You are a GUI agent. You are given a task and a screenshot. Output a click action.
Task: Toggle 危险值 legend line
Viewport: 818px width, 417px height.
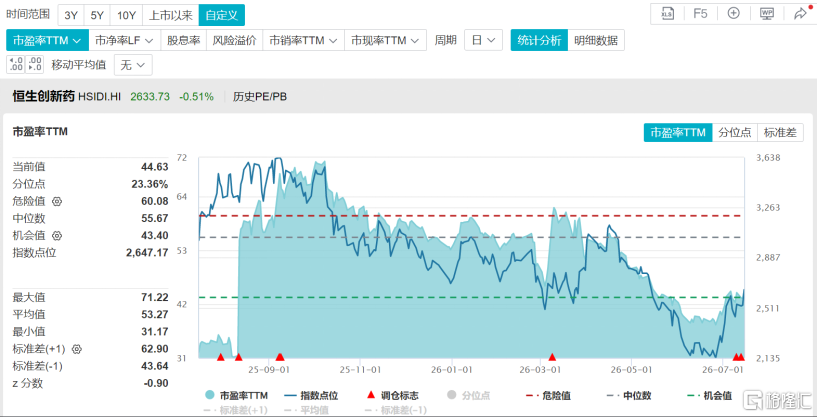[548, 396]
